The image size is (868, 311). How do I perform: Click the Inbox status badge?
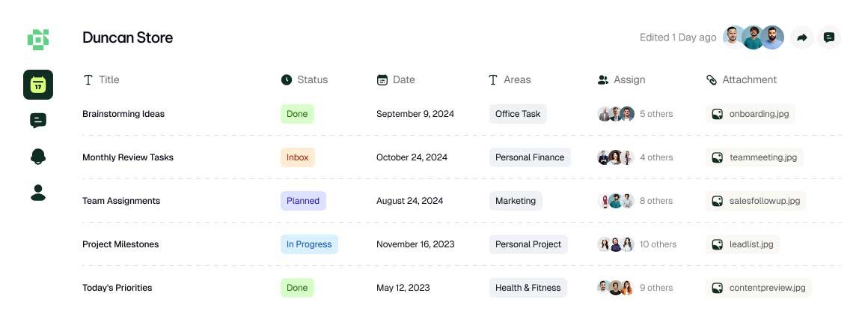(x=297, y=157)
